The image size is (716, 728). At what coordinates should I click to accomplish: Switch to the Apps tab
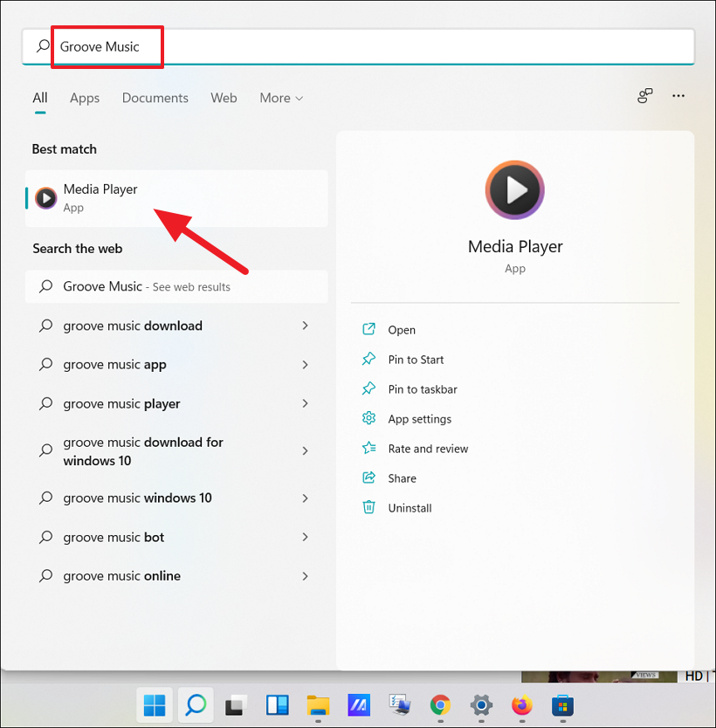pos(85,98)
